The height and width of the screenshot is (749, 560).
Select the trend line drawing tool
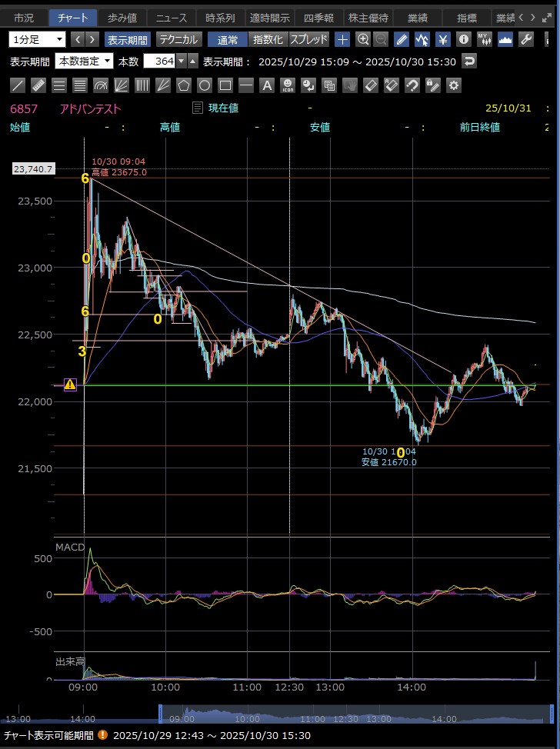tap(18, 85)
